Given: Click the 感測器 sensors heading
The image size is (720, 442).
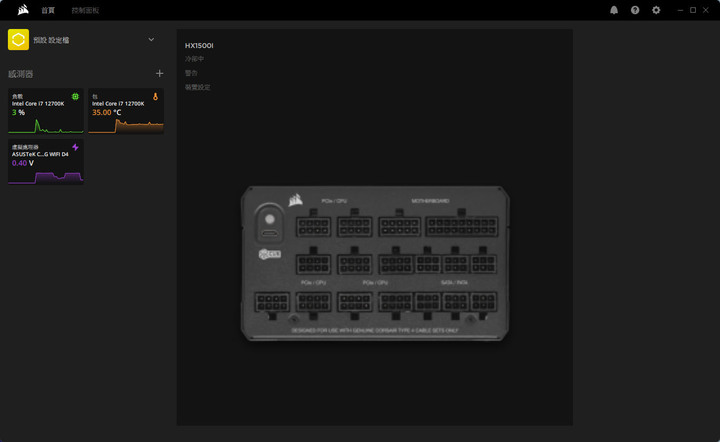Looking at the screenshot, I should 21,74.
